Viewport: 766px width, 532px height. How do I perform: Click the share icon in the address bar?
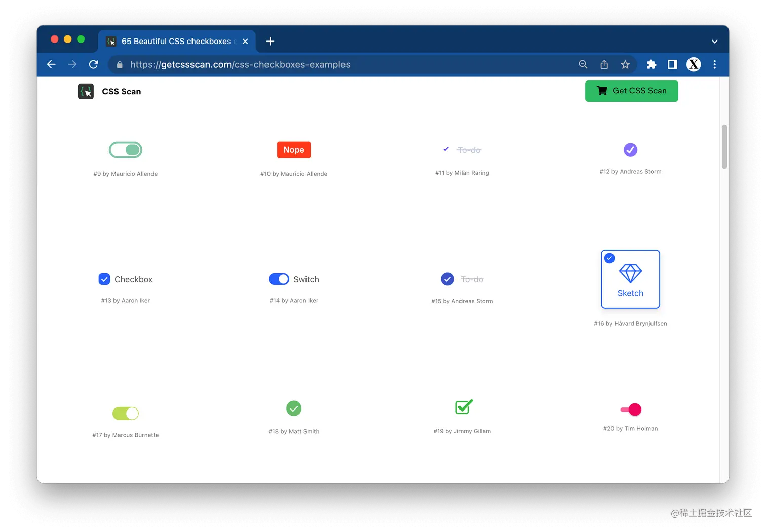click(604, 64)
